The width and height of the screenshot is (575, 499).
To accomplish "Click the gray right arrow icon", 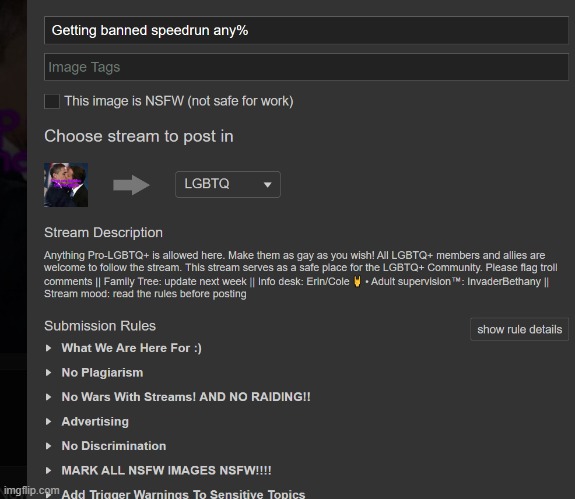I will pos(131,185).
